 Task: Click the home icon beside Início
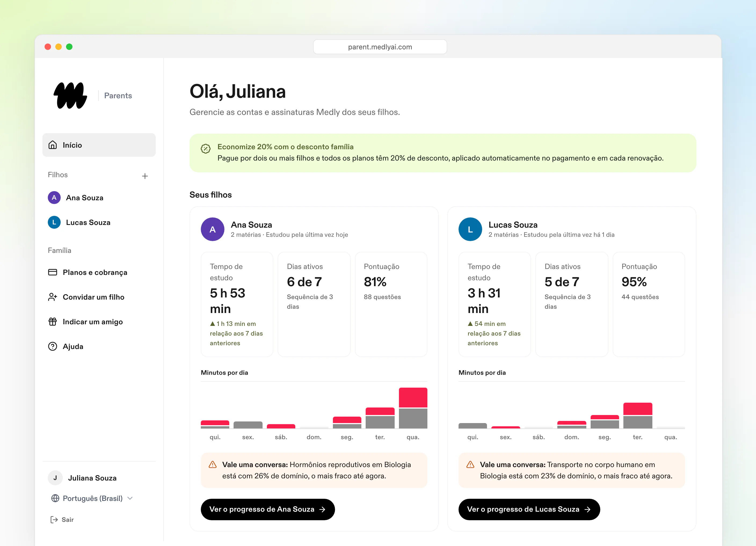53,145
